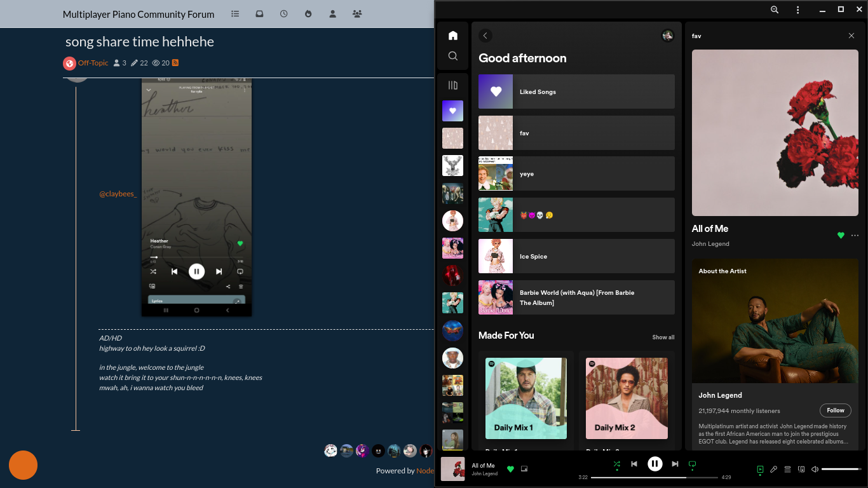Open the fav playlist in the sidebar
This screenshot has height=488, width=868.
452,138
